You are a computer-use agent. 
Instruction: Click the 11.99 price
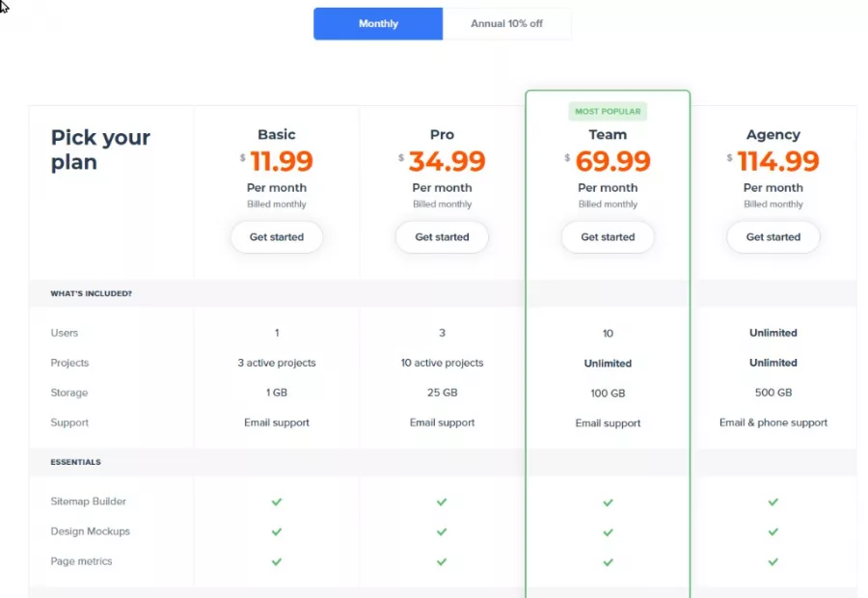click(x=282, y=161)
